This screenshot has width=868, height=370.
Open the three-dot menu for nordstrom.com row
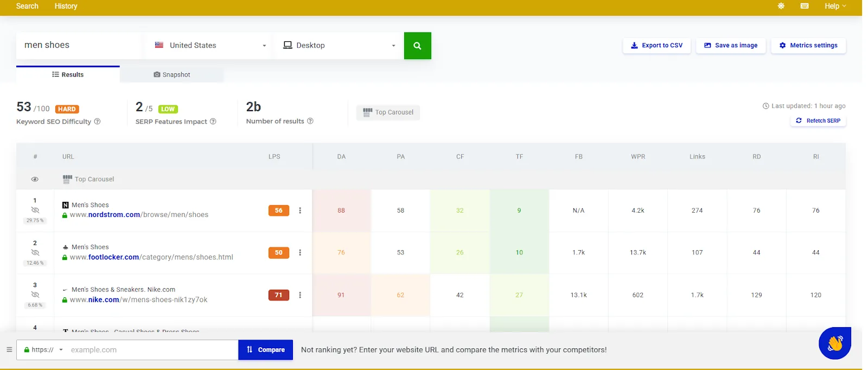click(300, 210)
